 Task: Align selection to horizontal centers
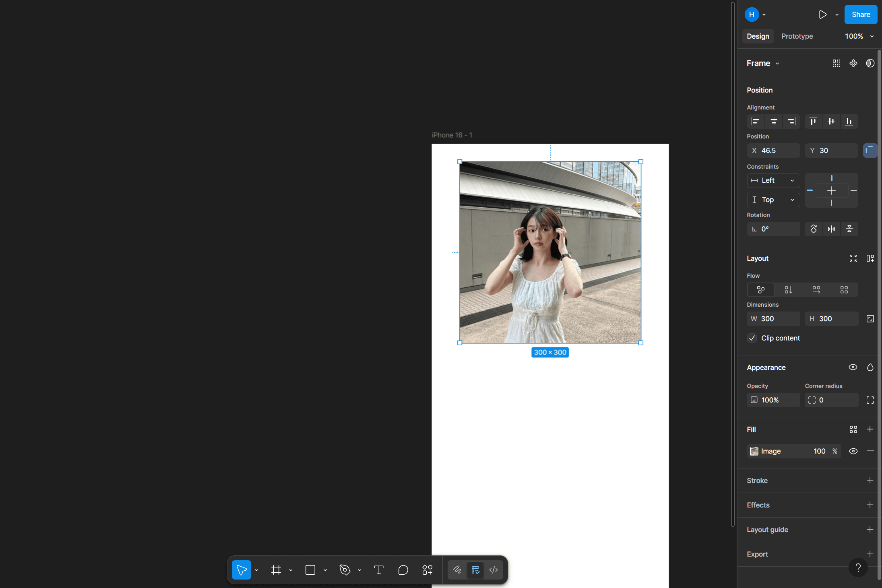point(774,122)
